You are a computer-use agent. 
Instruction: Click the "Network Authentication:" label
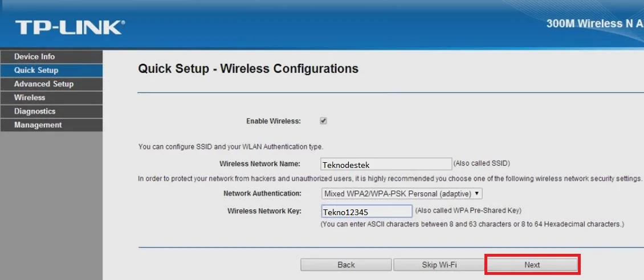262,193
